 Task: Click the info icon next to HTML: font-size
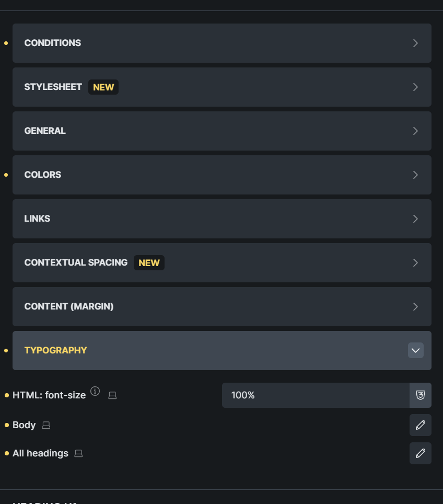(95, 391)
